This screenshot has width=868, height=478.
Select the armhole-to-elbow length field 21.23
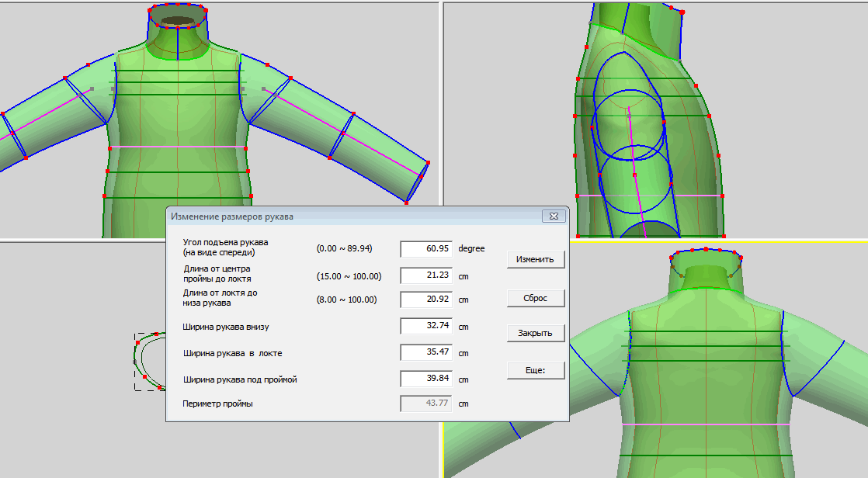(425, 275)
